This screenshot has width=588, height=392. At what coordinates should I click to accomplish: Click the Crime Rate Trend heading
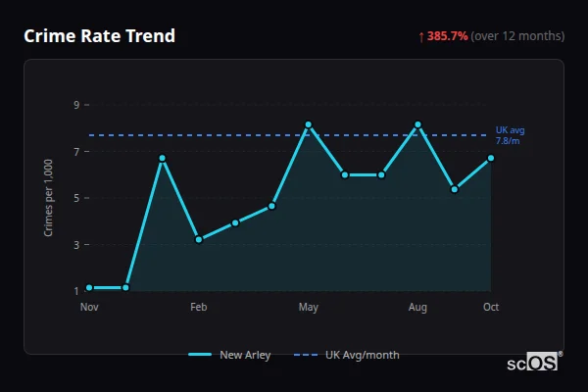tap(99, 36)
